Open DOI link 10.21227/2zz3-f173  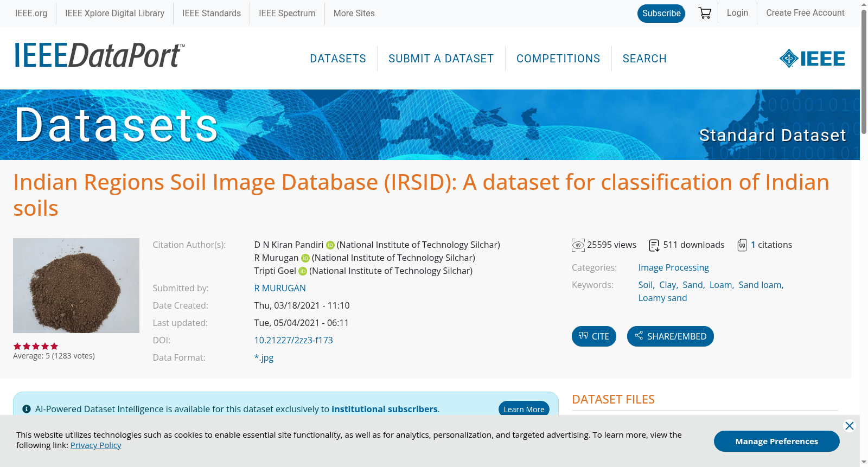click(293, 341)
